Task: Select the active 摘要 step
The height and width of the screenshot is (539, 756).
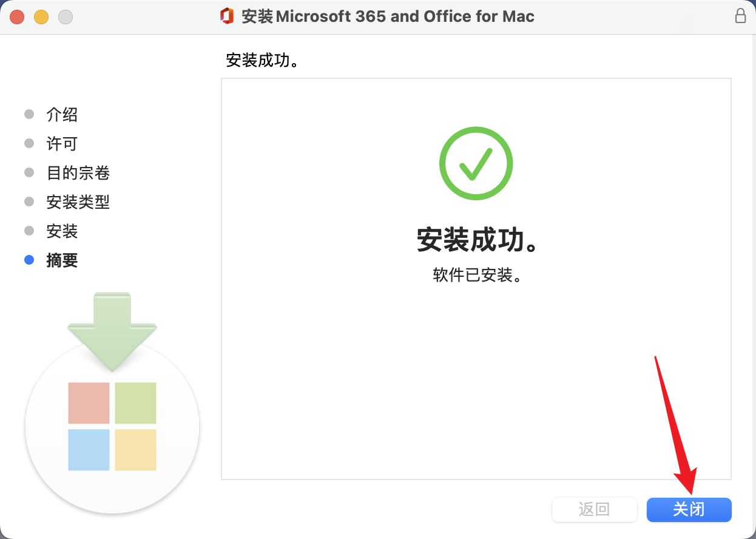Action: (x=62, y=260)
